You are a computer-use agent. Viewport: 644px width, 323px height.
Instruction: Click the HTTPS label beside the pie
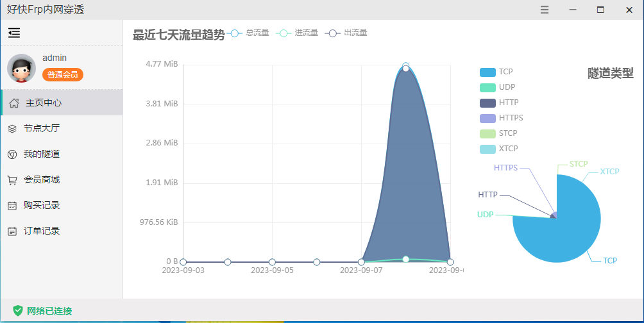pos(505,168)
